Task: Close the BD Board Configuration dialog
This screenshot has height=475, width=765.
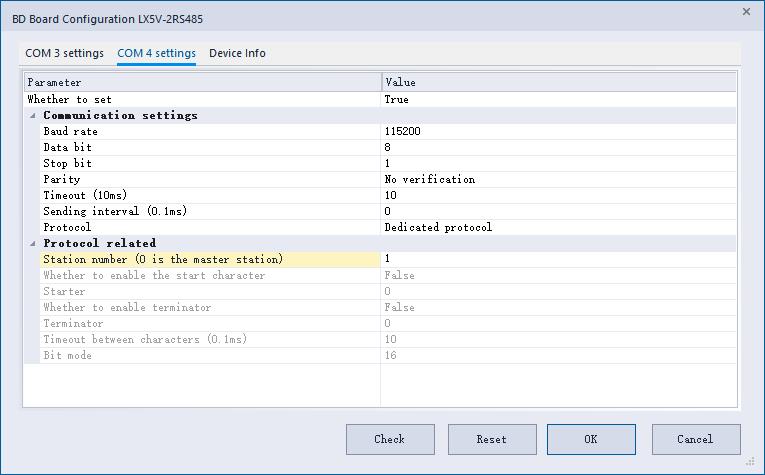Action: pyautogui.click(x=746, y=12)
